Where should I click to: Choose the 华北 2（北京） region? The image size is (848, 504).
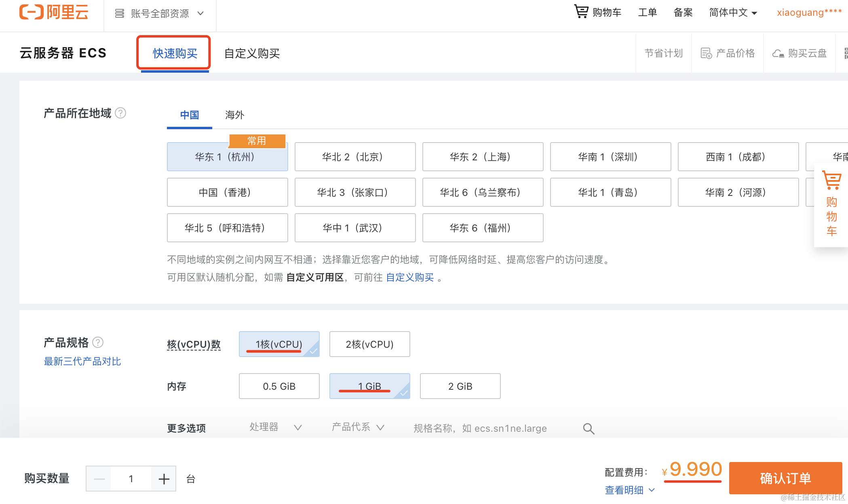(x=355, y=157)
